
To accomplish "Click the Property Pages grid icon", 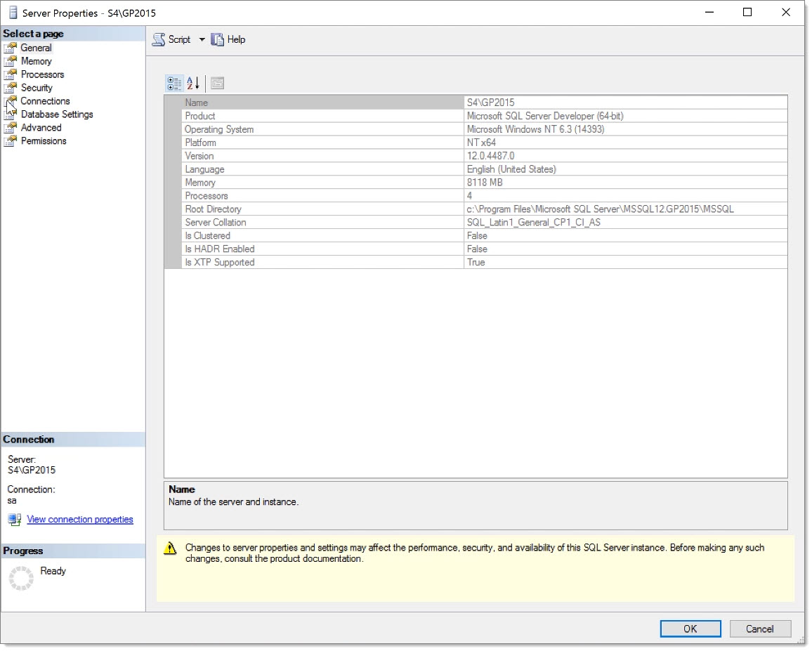I will point(218,84).
